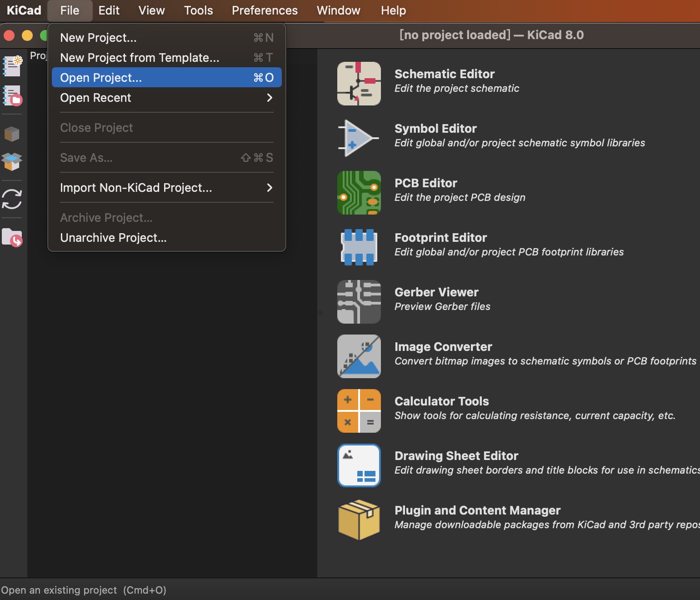Open the Image Converter icon
This screenshot has height=600, width=700.
[359, 356]
